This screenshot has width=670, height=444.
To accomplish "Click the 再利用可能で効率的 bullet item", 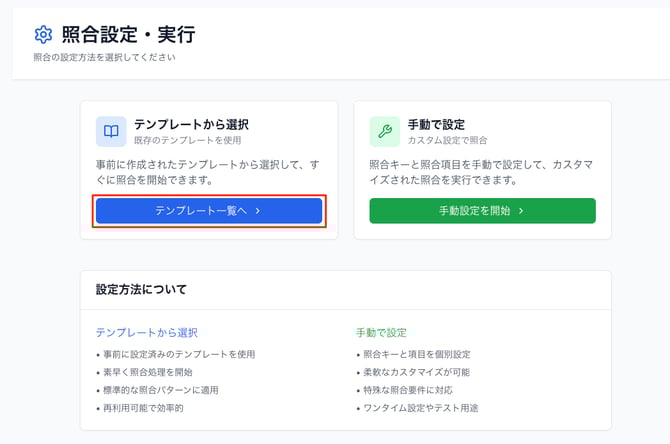I will tap(143, 408).
